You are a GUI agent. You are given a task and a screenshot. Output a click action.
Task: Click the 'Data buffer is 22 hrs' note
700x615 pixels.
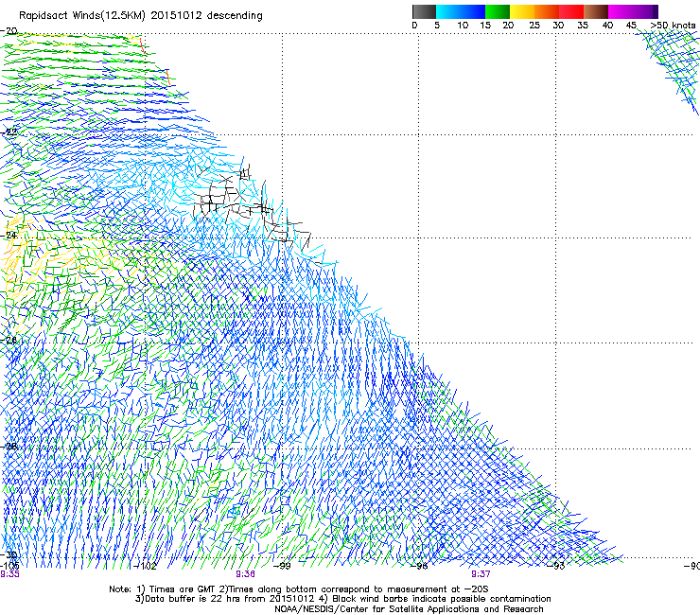click(x=342, y=599)
